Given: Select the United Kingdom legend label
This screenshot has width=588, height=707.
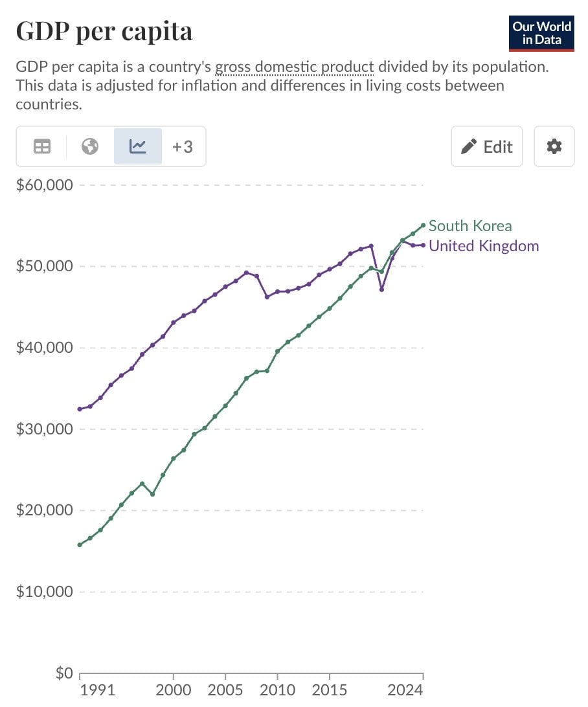Looking at the screenshot, I should [x=484, y=246].
